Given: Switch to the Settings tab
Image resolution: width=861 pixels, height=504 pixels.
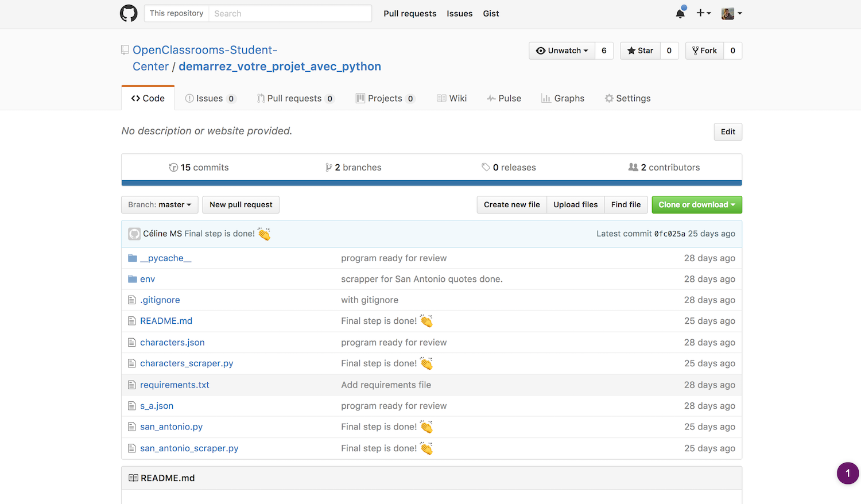Looking at the screenshot, I should coord(627,98).
